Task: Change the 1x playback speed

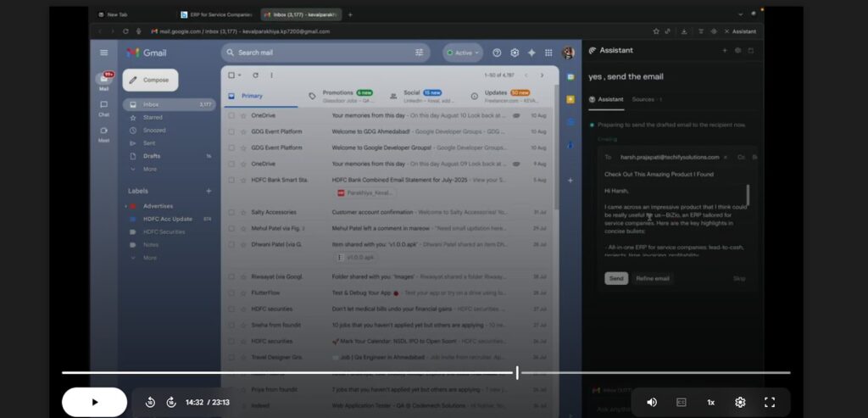Action: [711, 403]
